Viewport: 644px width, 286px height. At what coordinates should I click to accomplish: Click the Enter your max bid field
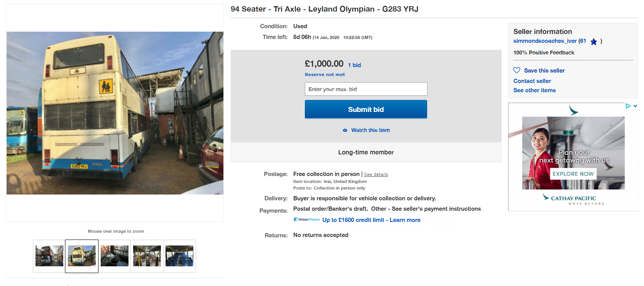click(366, 89)
